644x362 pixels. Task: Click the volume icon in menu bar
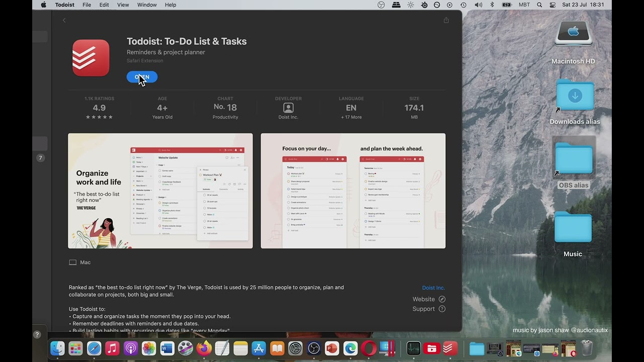click(478, 5)
